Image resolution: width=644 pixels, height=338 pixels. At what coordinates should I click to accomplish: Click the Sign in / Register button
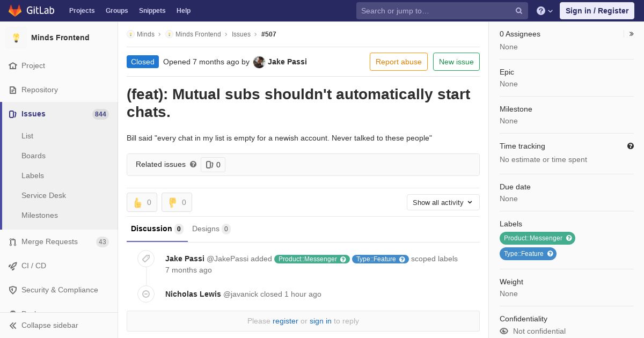click(597, 11)
